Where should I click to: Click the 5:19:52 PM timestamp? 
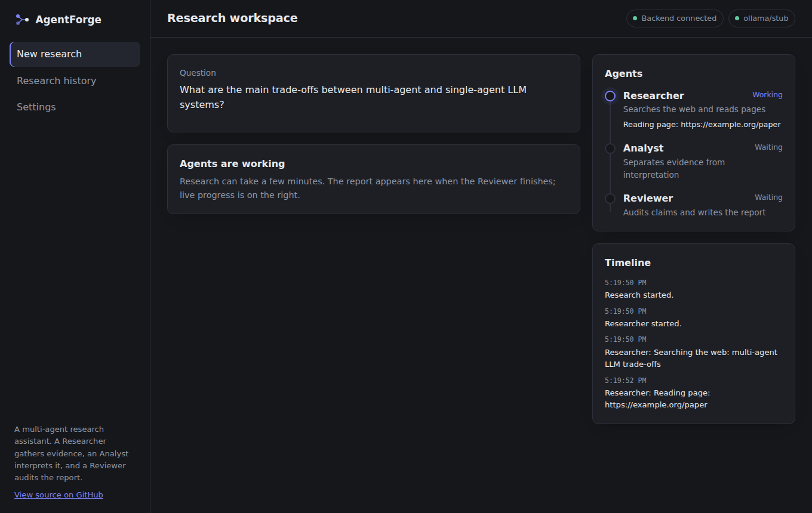click(625, 381)
